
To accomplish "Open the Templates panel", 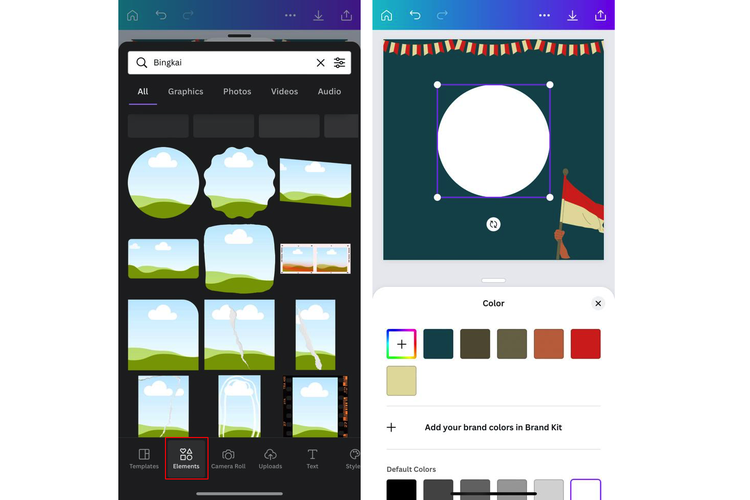I will [x=144, y=458].
